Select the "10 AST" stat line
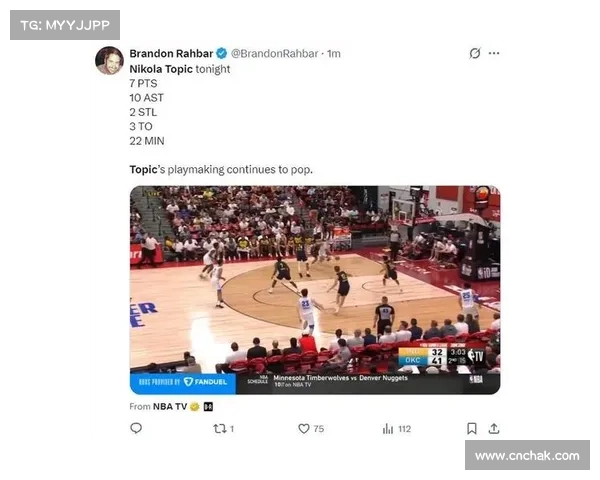The width and height of the screenshot is (600, 480). [147, 98]
